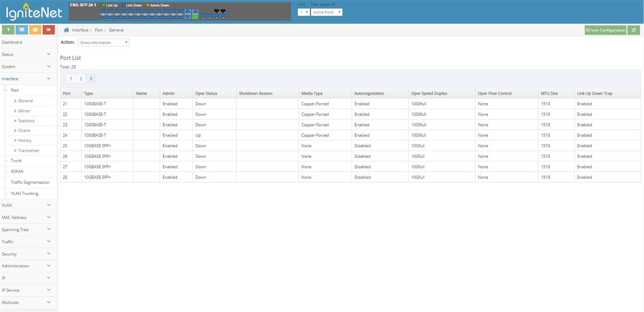
Task: Open the Action dropdown showing Show Information
Action: 103,42
